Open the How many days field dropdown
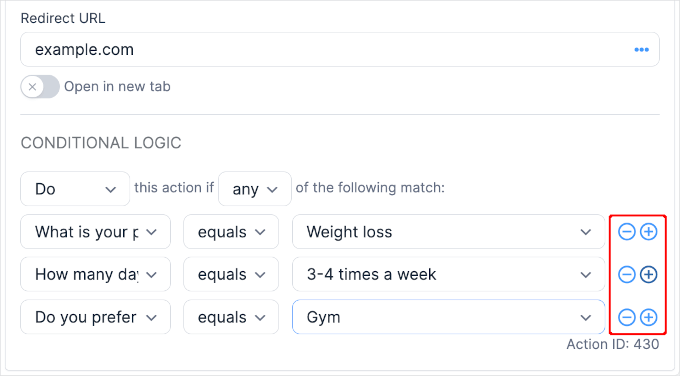The image size is (680, 376). [95, 274]
